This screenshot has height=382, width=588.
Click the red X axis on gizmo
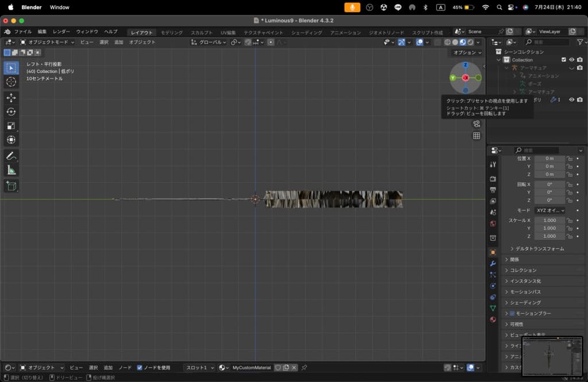[x=466, y=77]
